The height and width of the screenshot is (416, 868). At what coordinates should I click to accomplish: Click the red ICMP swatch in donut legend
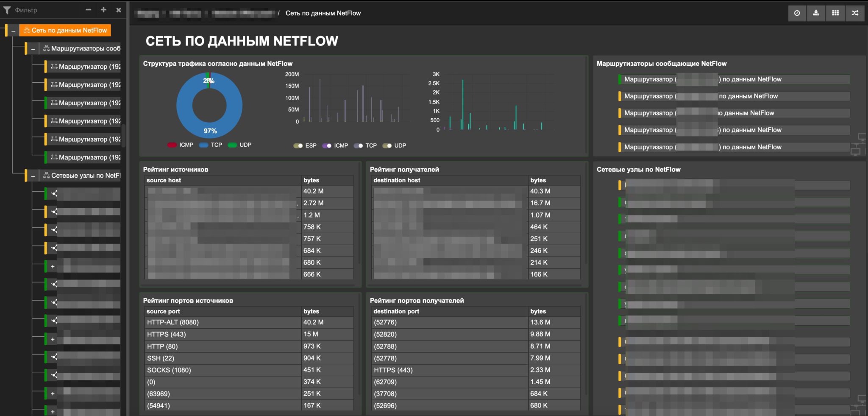[x=172, y=145]
